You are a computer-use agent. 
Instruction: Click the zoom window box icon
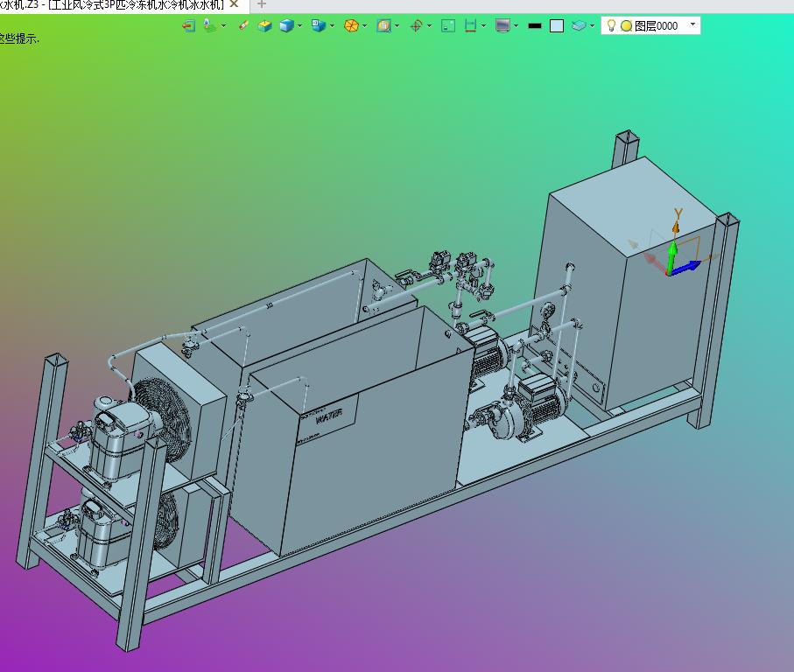pos(383,25)
